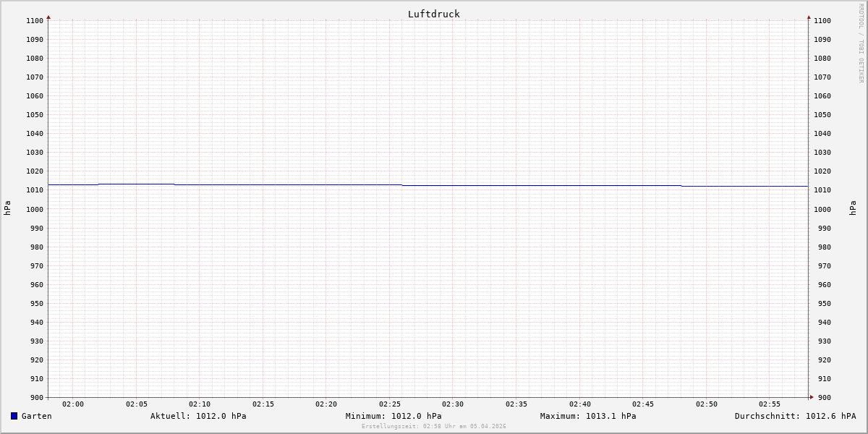The image size is (868, 434).
Task: Select the Minimum: 1012.0 hPa value
Action: pos(393,416)
